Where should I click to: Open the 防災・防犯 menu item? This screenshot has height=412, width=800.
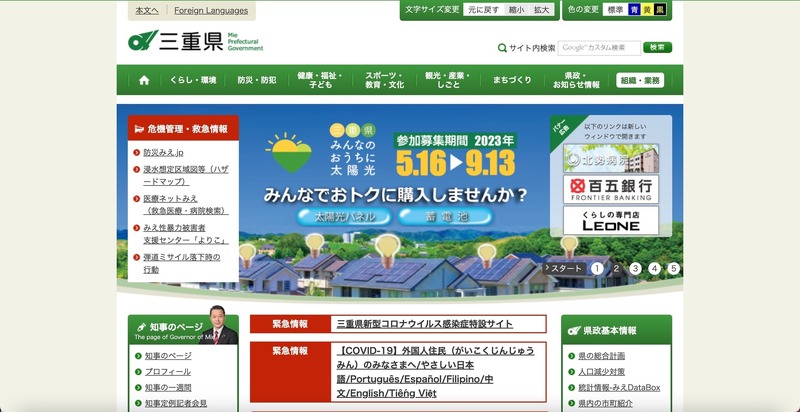tap(256, 80)
